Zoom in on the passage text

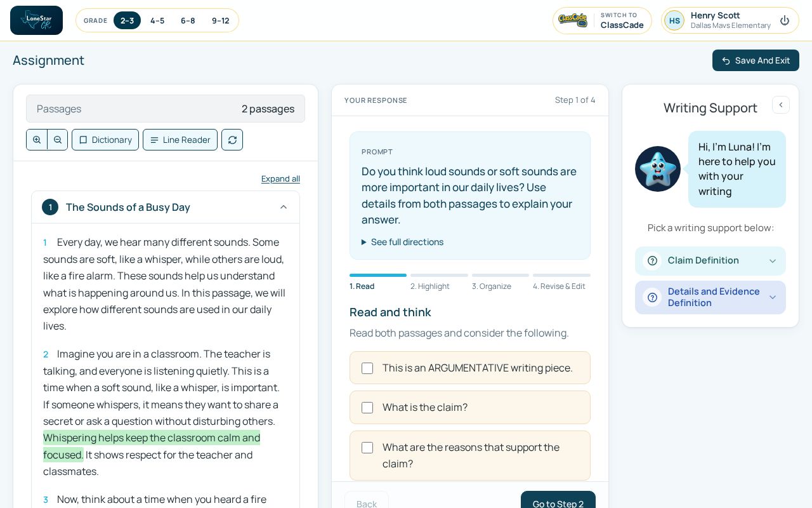(x=37, y=140)
